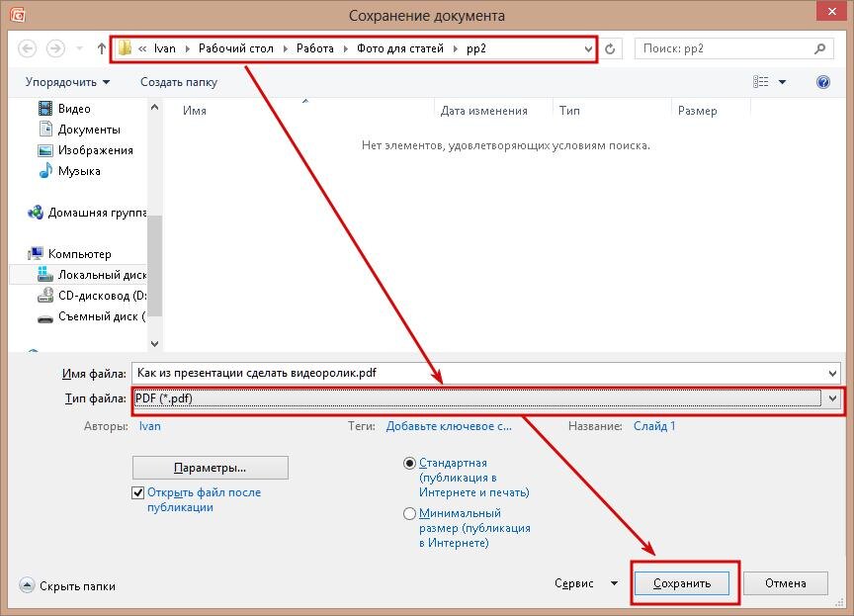854x616 pixels.
Task: Click the folder icon in address bar
Action: point(125,48)
